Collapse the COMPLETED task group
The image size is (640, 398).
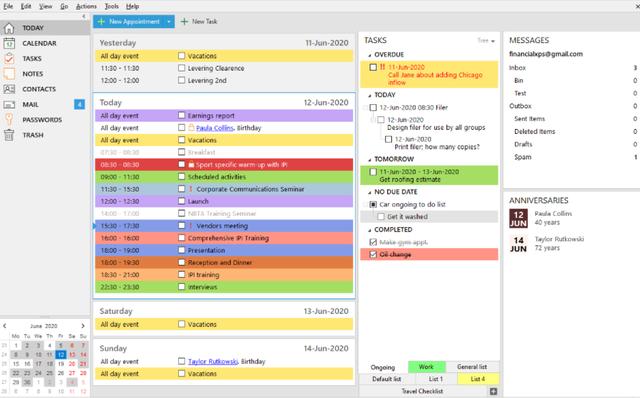tap(370, 230)
